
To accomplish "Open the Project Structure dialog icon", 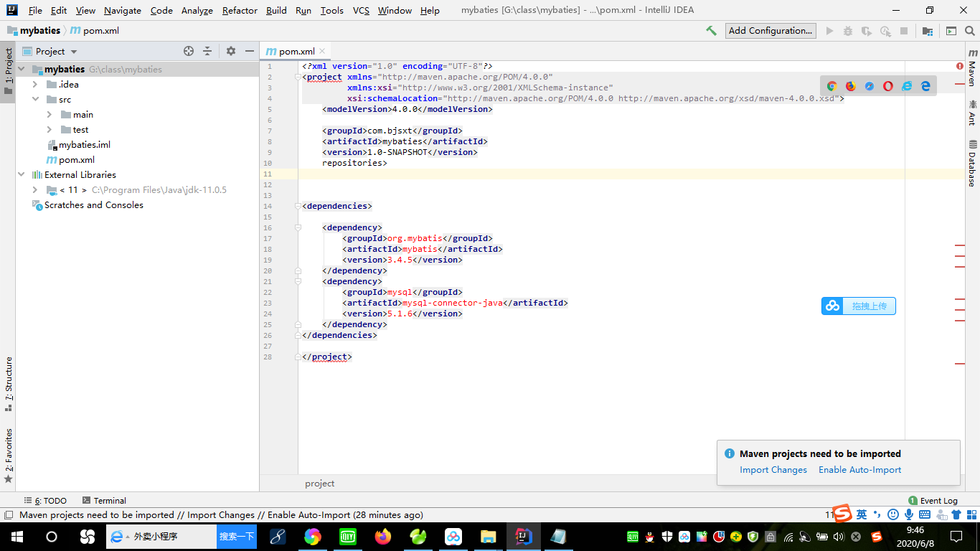I will (928, 31).
